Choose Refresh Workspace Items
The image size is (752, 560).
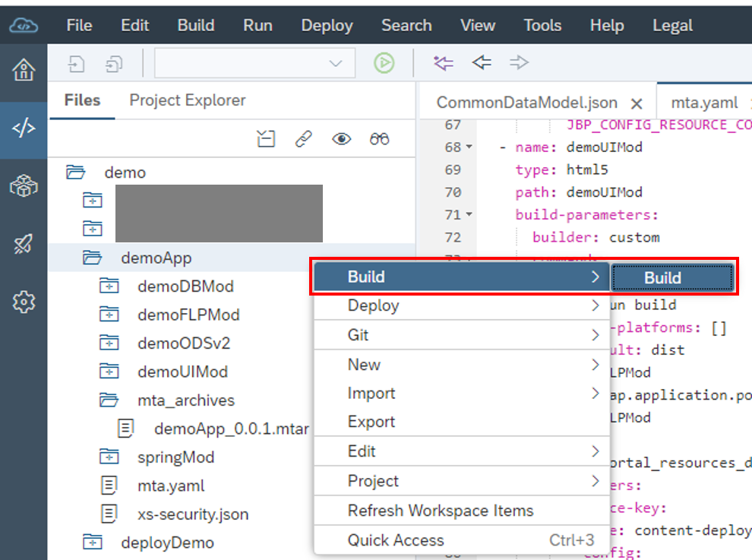click(461, 511)
